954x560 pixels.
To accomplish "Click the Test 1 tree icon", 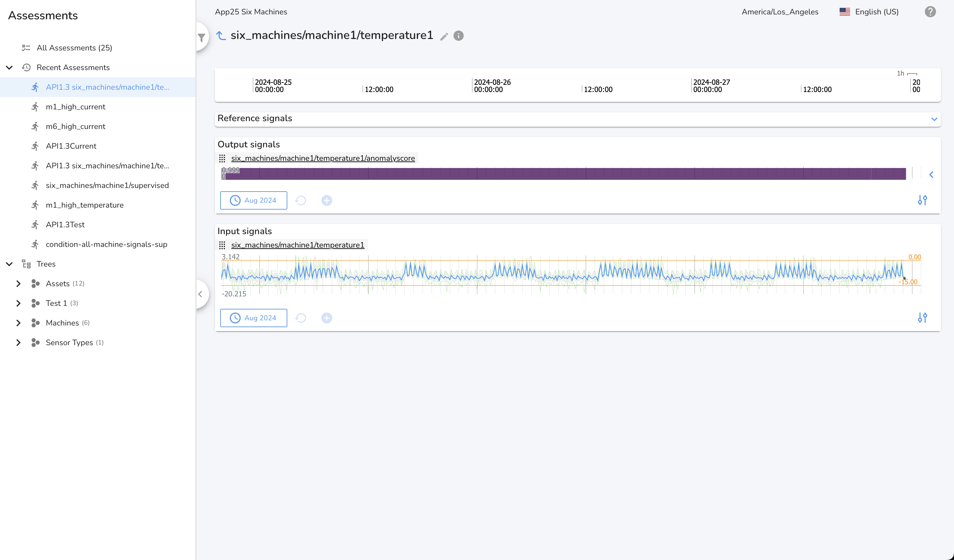I will pyautogui.click(x=36, y=304).
